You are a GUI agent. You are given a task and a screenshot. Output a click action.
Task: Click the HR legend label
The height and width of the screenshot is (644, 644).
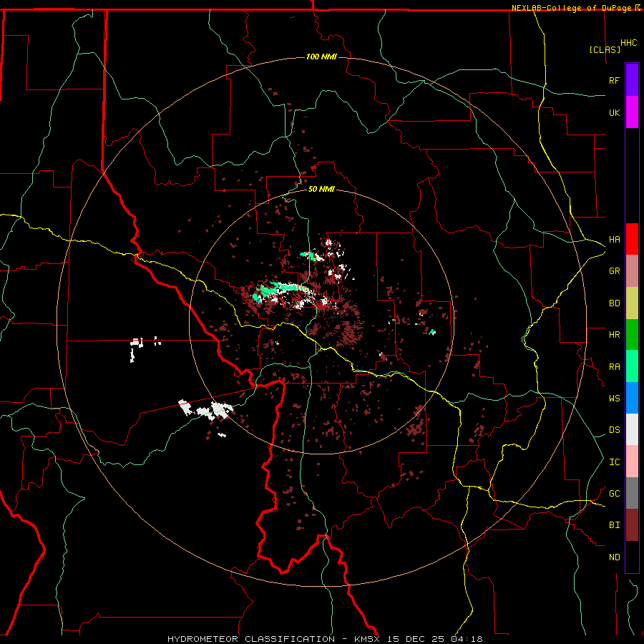tap(615, 334)
